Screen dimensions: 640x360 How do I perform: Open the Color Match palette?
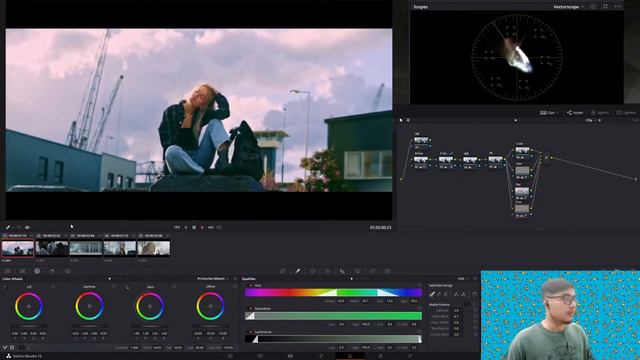pos(22,271)
